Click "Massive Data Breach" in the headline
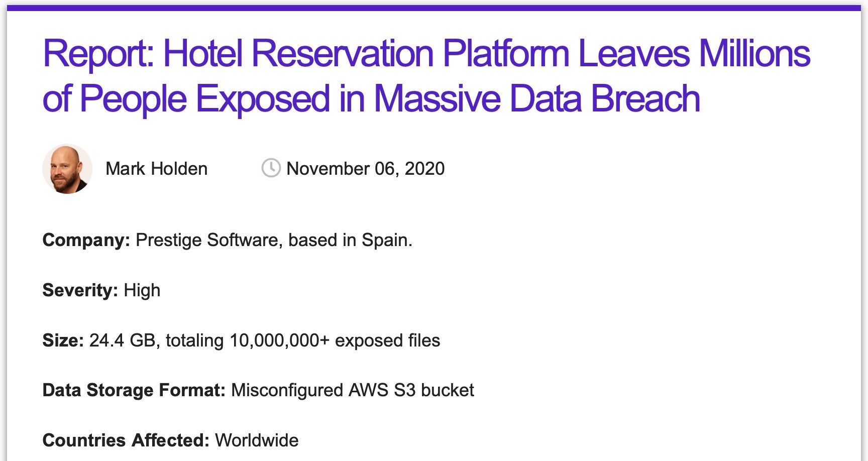 tap(537, 98)
